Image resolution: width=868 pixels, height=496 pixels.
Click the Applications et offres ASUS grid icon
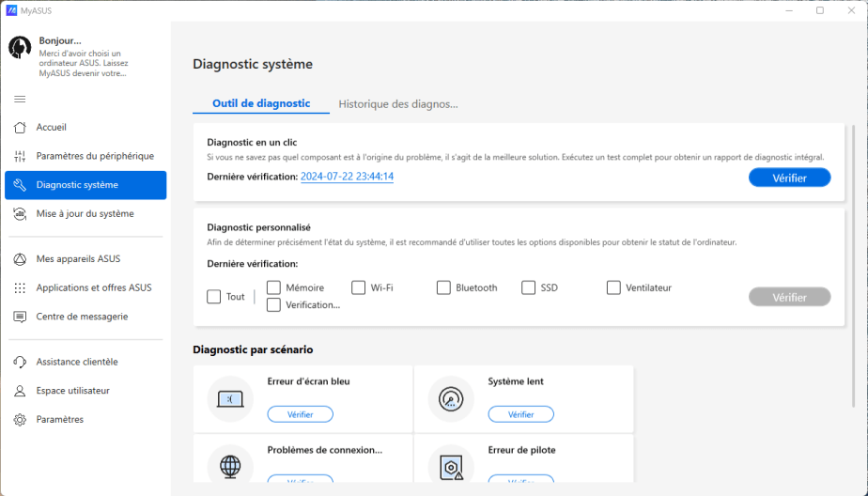(x=20, y=287)
